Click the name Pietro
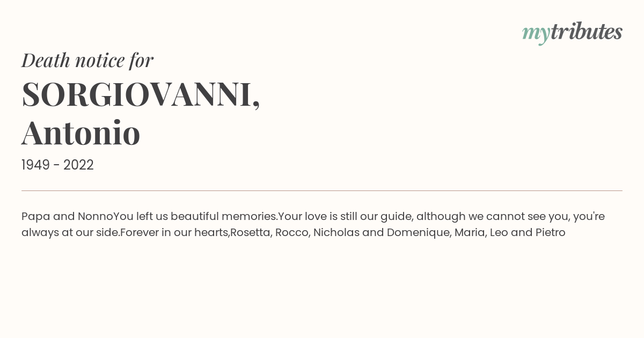This screenshot has height=338, width=644. point(551,233)
